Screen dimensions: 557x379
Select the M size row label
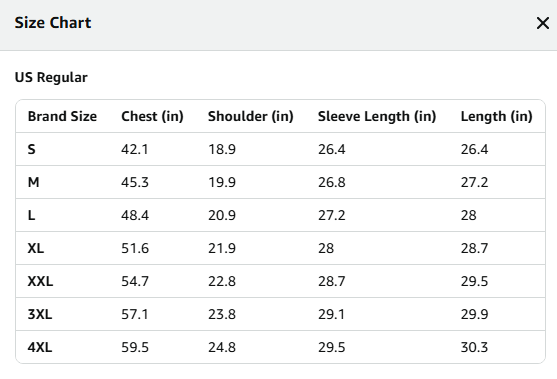(33, 182)
